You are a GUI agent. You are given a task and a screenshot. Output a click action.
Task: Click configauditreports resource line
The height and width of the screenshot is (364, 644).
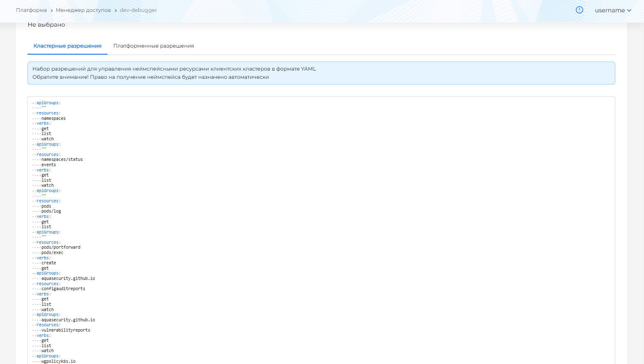(63, 289)
